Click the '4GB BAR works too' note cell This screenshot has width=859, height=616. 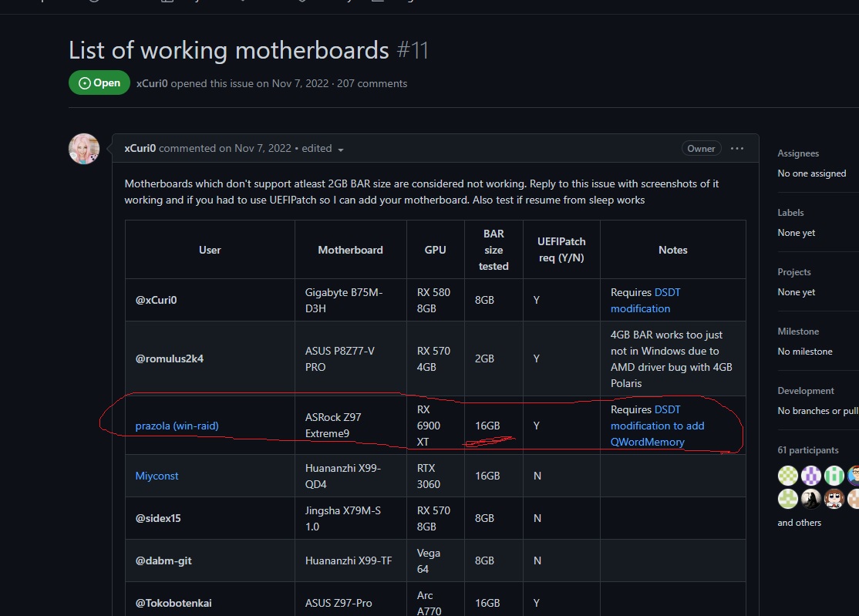click(672, 358)
